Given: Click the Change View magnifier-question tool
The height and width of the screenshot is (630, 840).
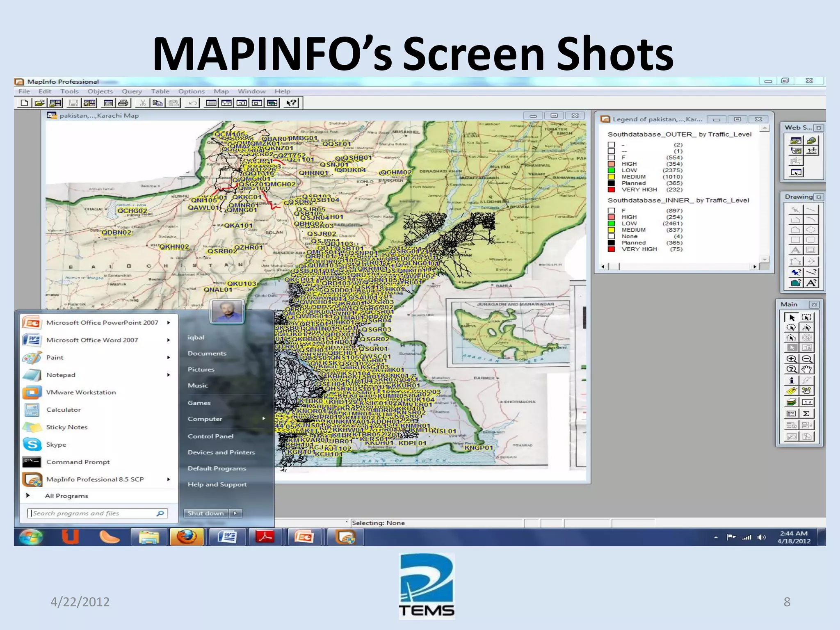Looking at the screenshot, I should coord(792,369).
